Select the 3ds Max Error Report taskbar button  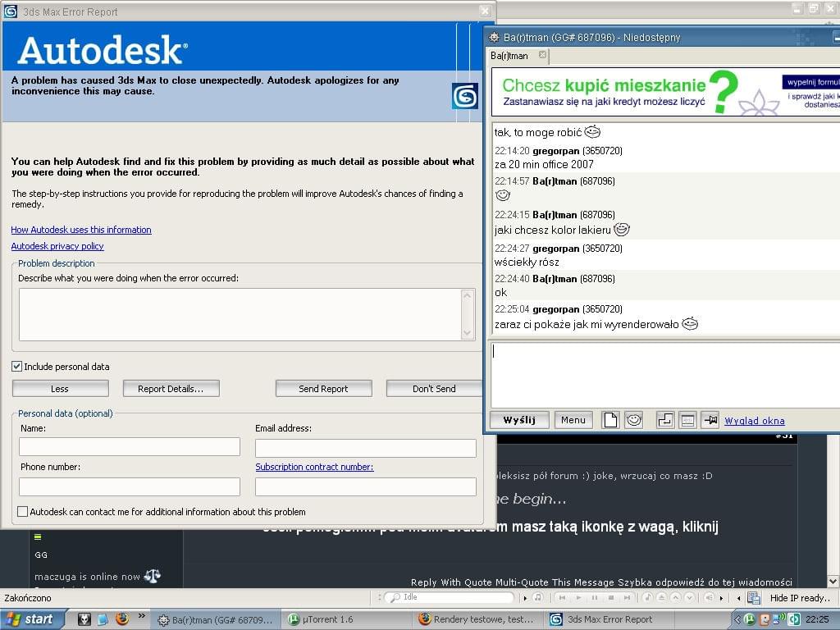click(x=610, y=620)
